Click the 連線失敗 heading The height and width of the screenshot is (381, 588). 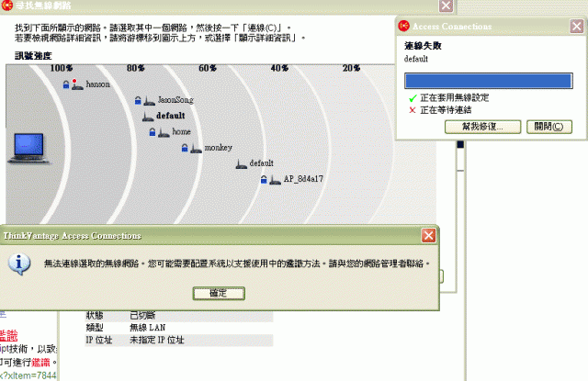click(423, 46)
